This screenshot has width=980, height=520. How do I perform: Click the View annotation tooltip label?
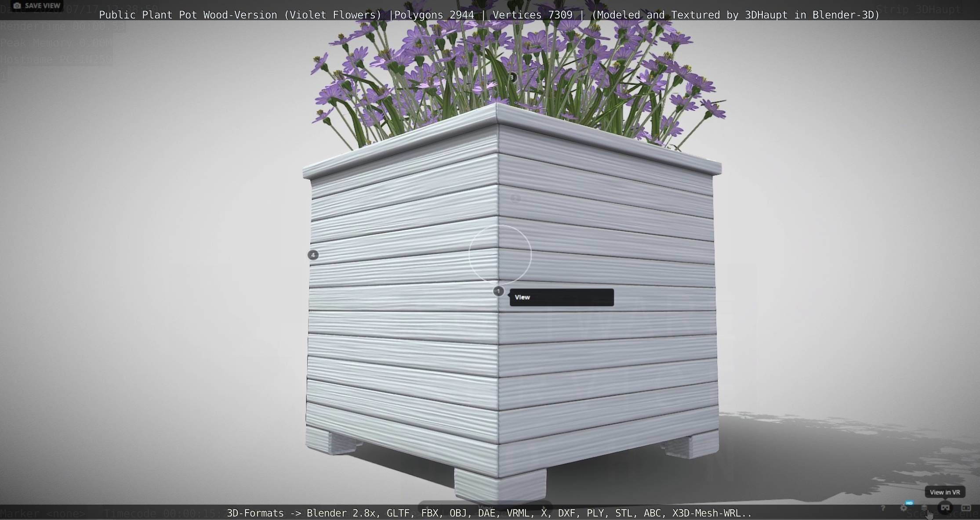[562, 297]
